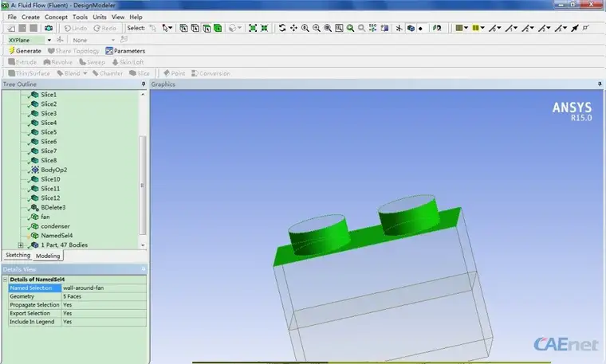The image size is (606, 364).
Task: Click the wall-around-fan name field
Action: (x=104, y=288)
